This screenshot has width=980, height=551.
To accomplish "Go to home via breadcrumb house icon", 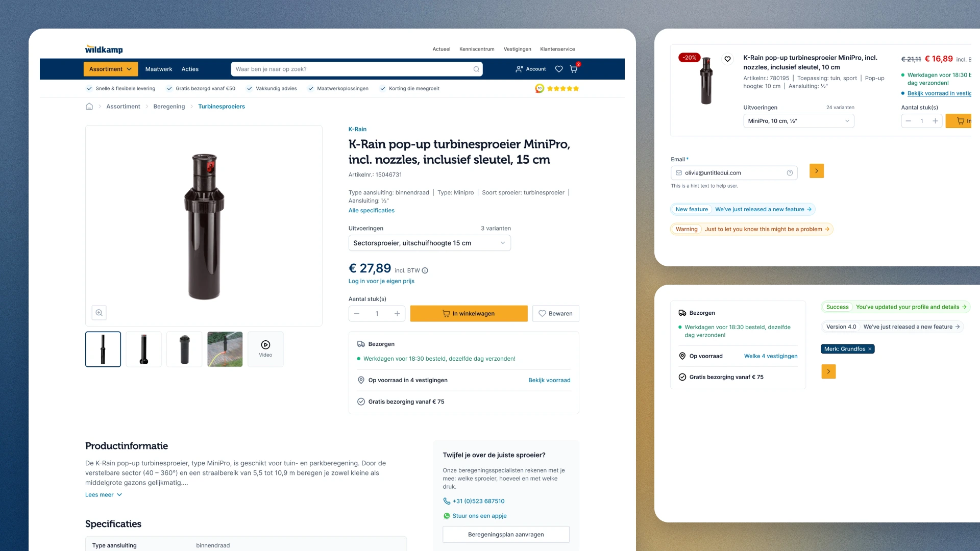I will (89, 106).
